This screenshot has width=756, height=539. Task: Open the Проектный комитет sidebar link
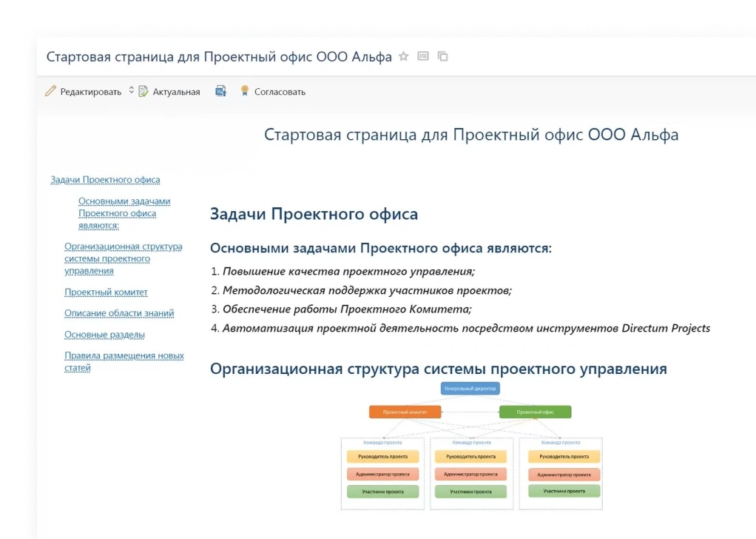tap(106, 292)
